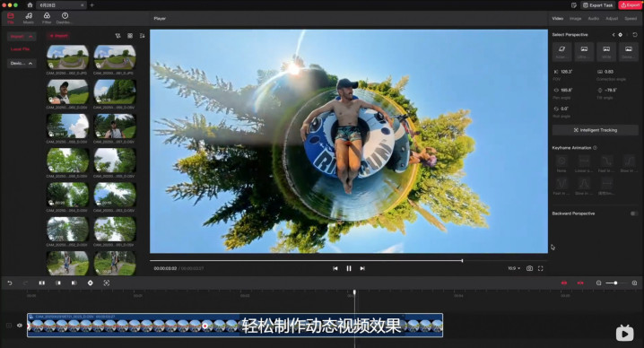The width and height of the screenshot is (644, 348).
Task: Switch to the Image properties tab
Action: coord(576,19)
